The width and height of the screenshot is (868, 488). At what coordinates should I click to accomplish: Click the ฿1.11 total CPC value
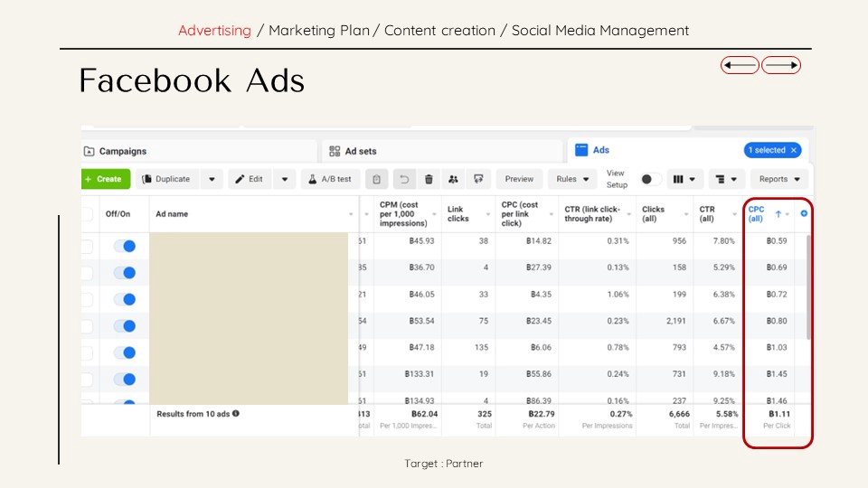(779, 414)
